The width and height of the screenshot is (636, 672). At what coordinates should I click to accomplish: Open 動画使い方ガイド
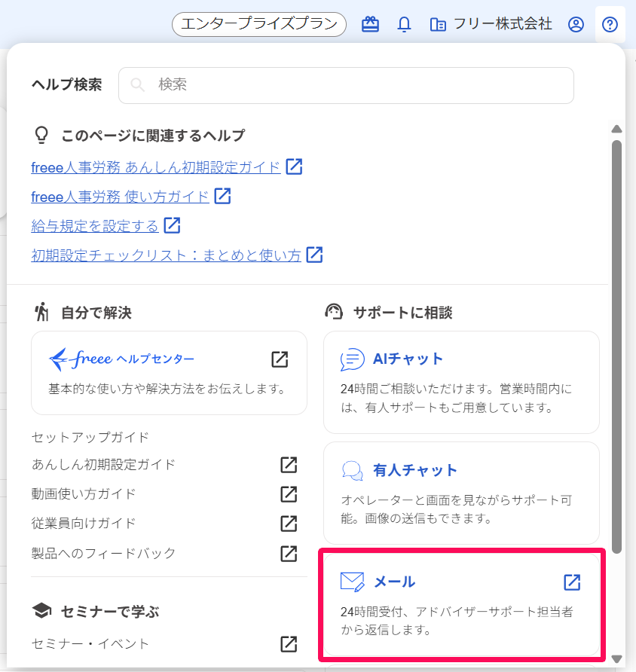click(84, 493)
